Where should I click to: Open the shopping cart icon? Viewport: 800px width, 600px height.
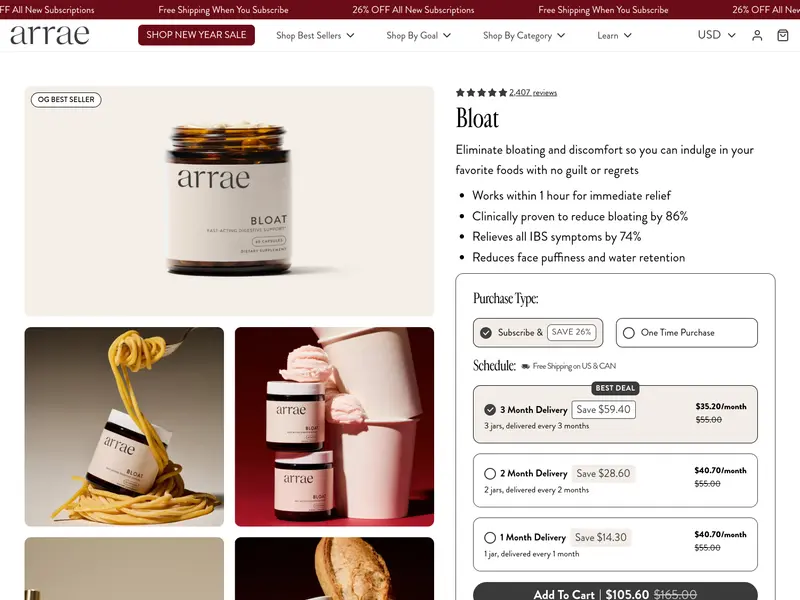tap(783, 35)
